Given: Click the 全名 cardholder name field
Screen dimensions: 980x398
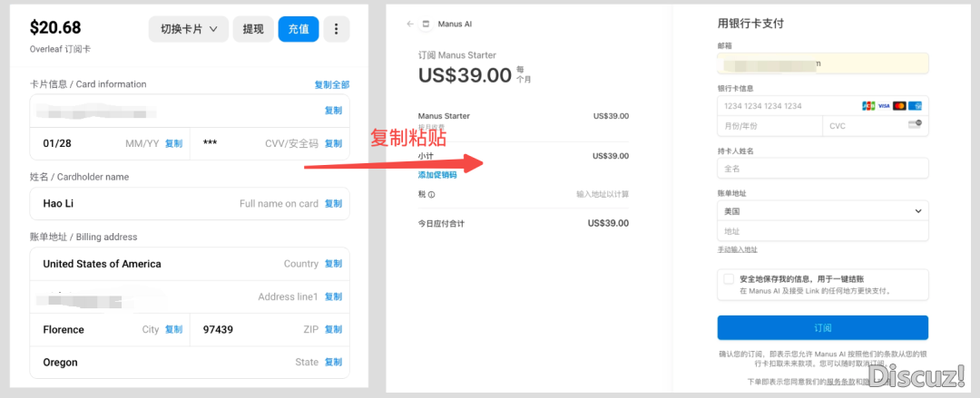Looking at the screenshot, I should coord(822,169).
